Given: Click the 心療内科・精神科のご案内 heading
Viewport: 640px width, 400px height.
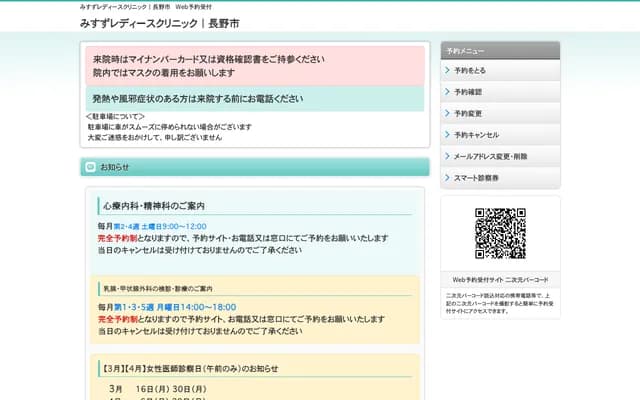Looking at the screenshot, I should [x=154, y=206].
